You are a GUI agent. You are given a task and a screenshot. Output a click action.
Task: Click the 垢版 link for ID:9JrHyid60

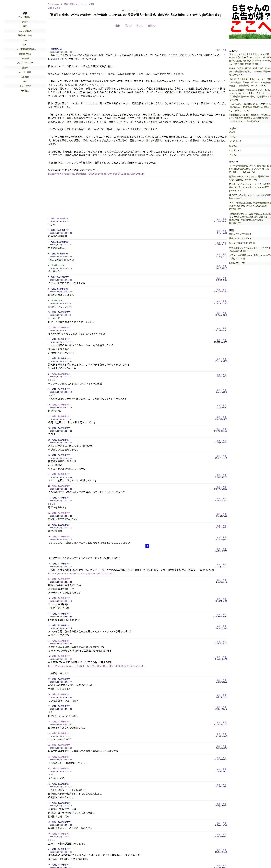pyautogui.click(x=219, y=231)
